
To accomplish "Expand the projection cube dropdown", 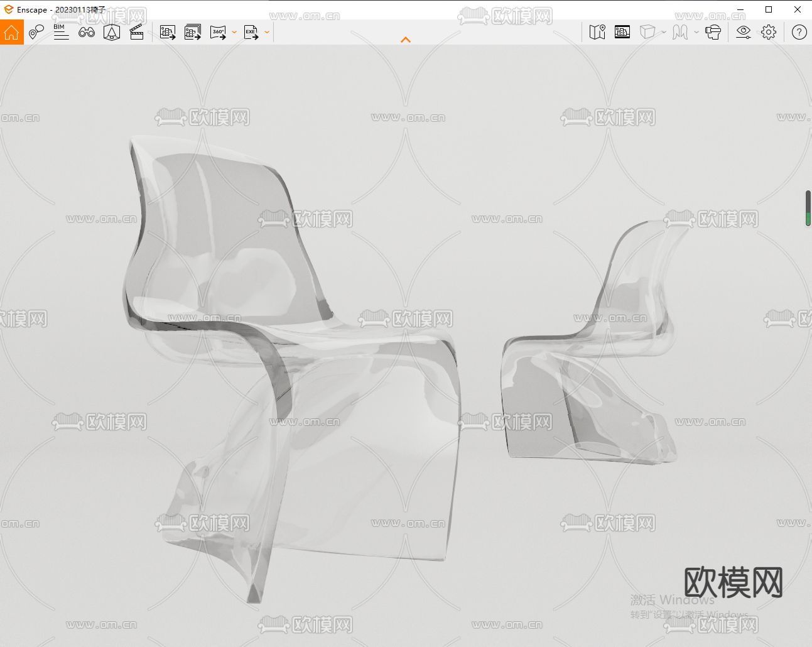I will [x=663, y=32].
